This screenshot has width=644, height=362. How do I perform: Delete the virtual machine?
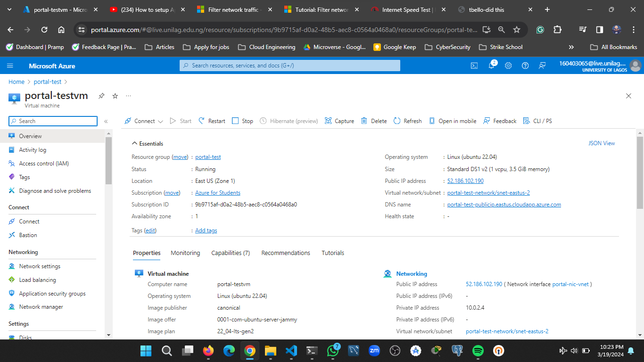coord(374,121)
